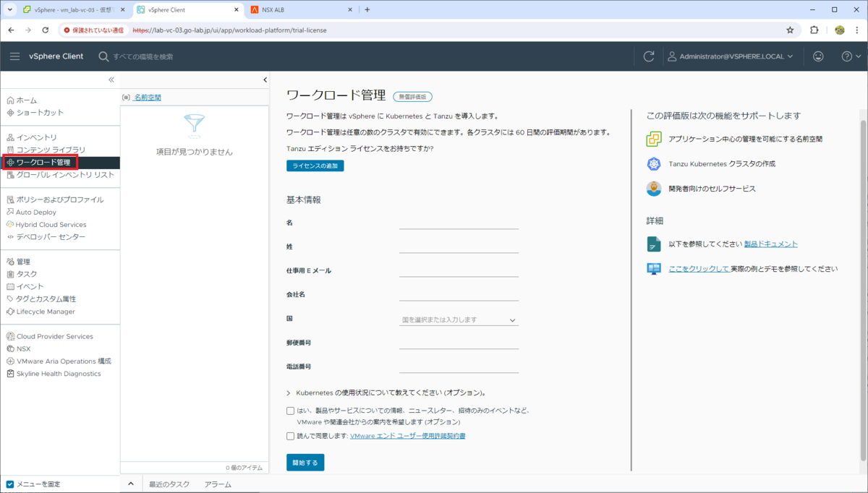This screenshot has height=493, width=868.
Task: Go to ホーム in the sidebar
Action: (x=27, y=100)
